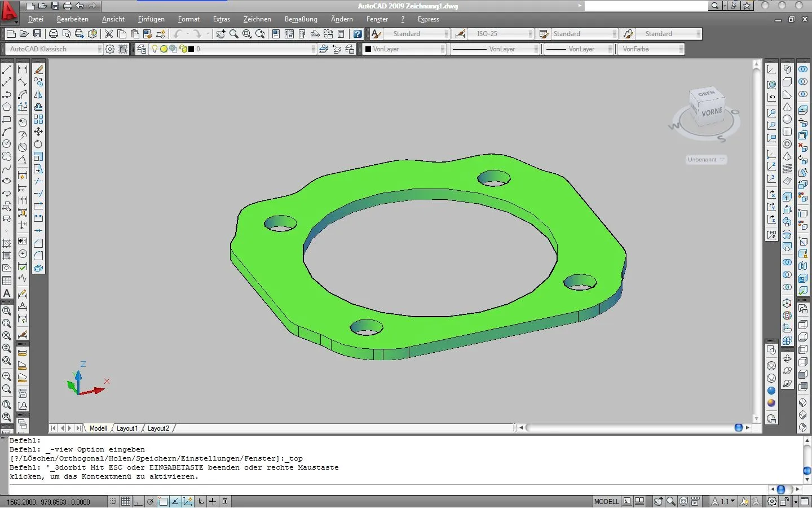Open the Layer Properties Manager icon

[142, 49]
